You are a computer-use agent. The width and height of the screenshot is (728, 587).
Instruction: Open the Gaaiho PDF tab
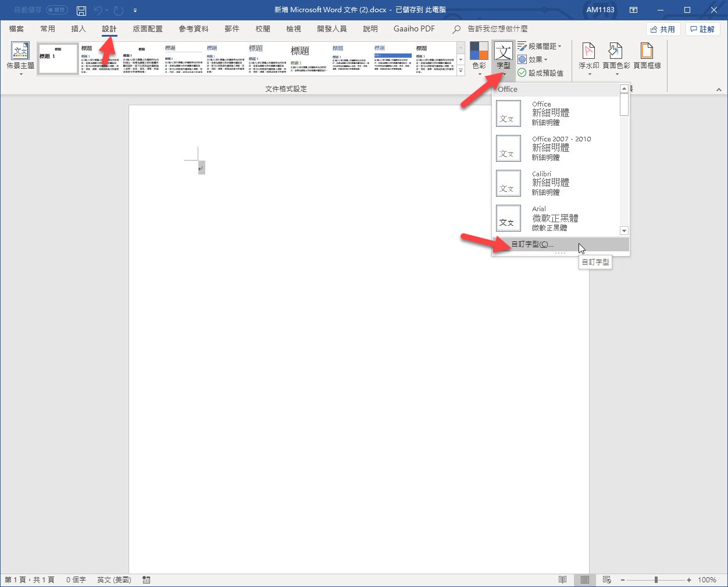tap(414, 29)
